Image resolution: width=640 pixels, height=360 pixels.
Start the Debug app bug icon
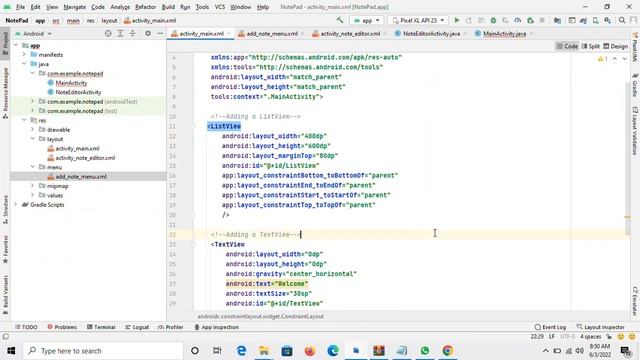click(x=493, y=20)
